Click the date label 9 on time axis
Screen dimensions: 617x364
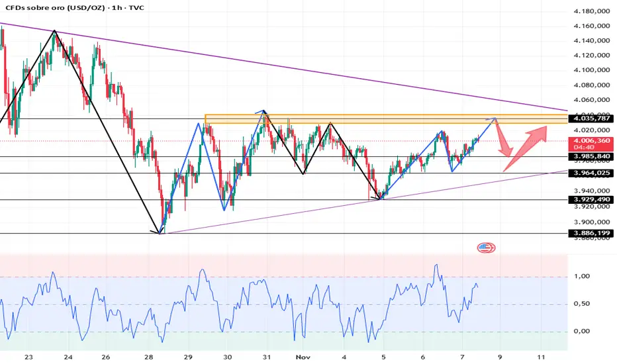pos(500,357)
